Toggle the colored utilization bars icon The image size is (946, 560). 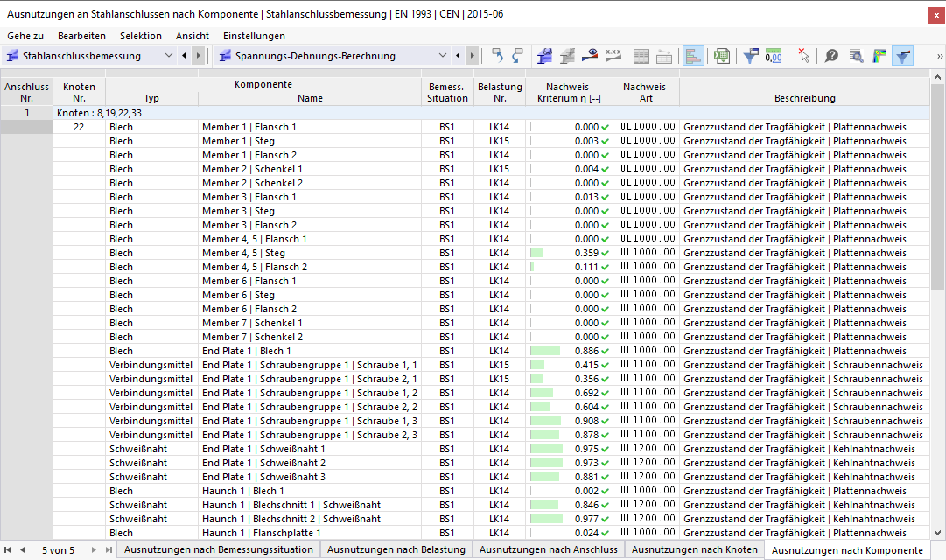tap(693, 56)
